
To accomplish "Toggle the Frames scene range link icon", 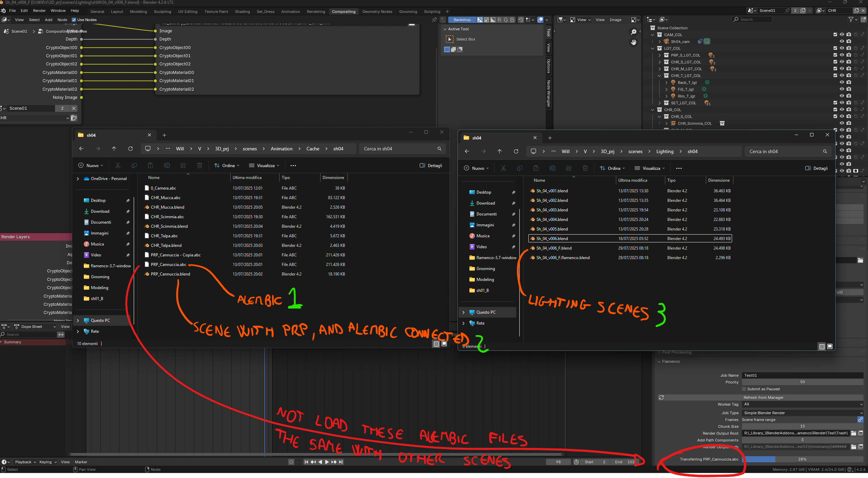I will click(x=860, y=419).
